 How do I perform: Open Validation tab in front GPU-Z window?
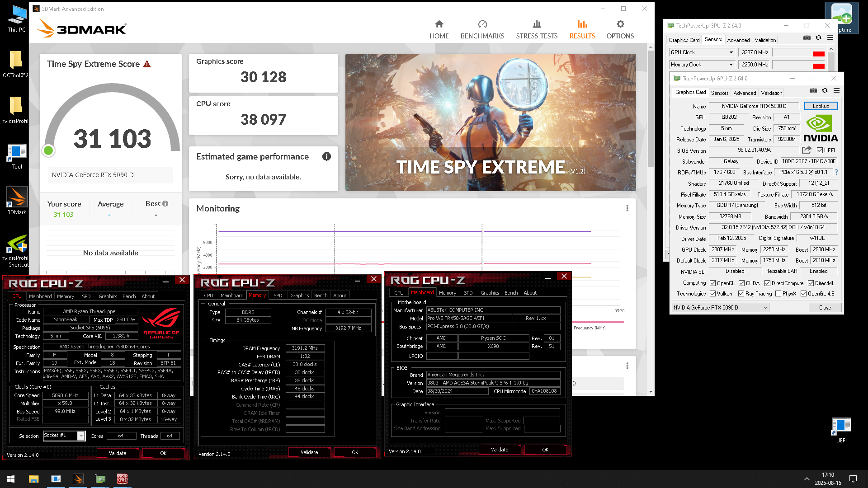point(771,93)
